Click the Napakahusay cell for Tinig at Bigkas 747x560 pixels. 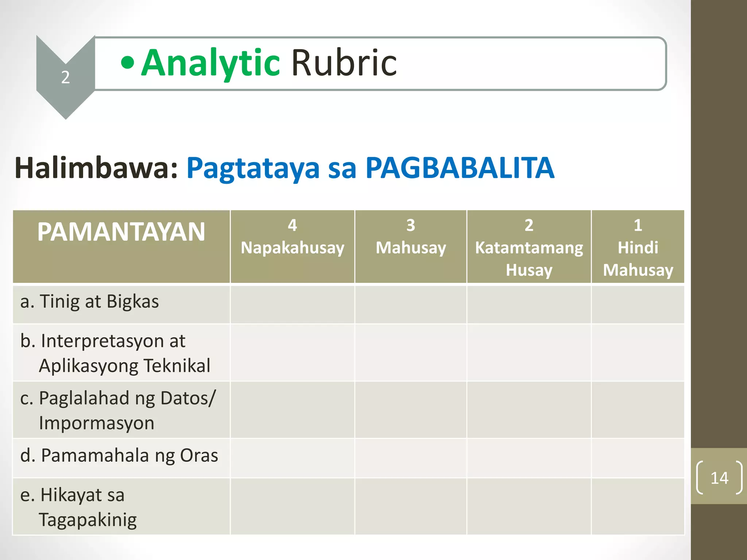pyautogui.click(x=293, y=304)
